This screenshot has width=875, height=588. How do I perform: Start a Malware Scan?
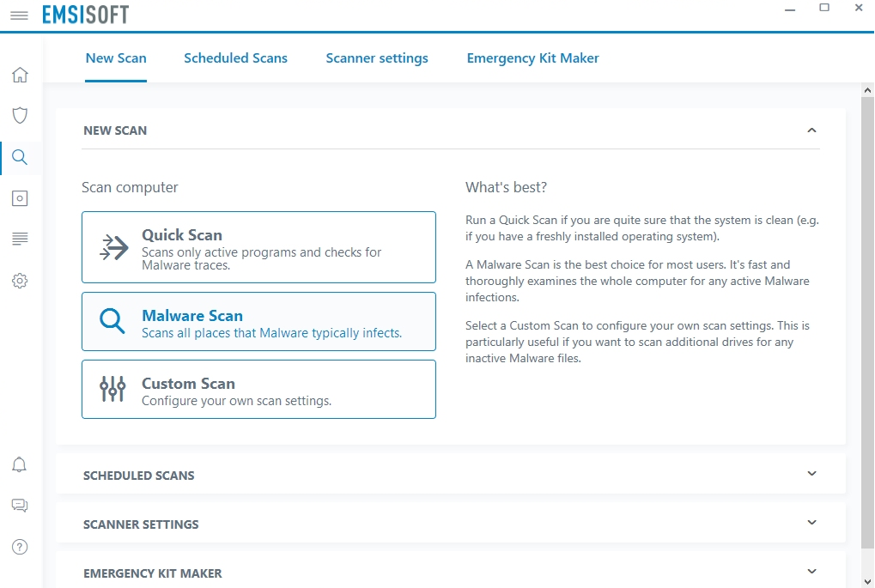[x=258, y=321]
